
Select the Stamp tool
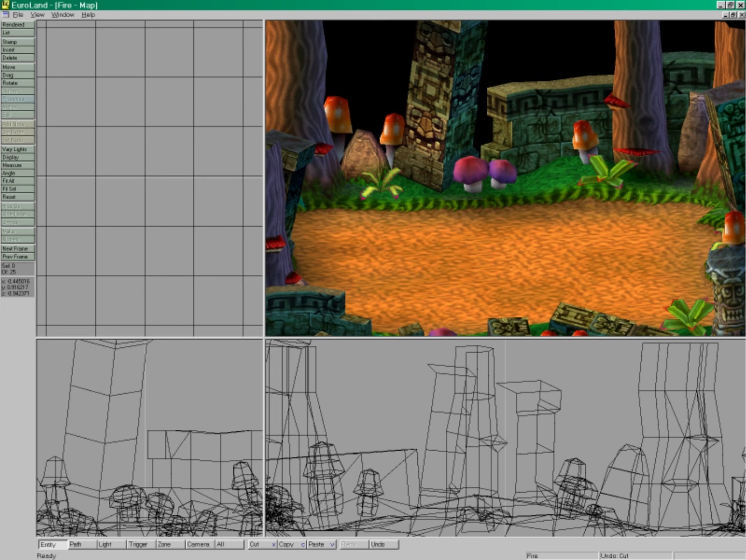click(x=18, y=42)
